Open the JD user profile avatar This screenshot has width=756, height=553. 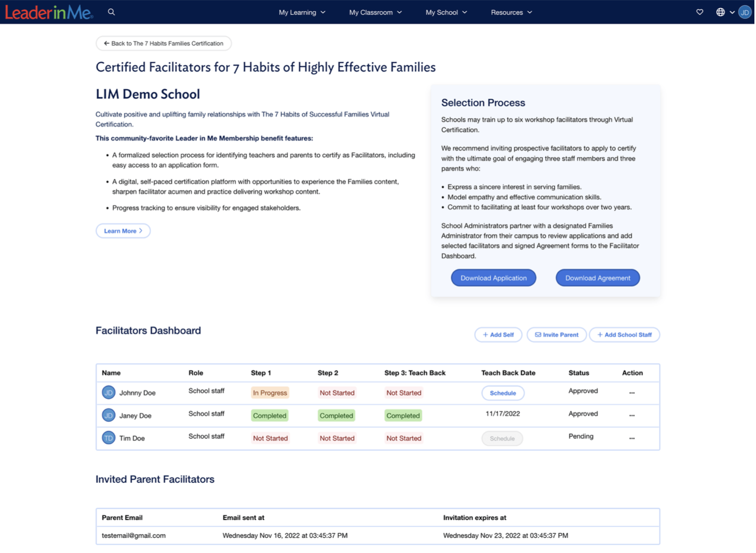click(x=745, y=12)
